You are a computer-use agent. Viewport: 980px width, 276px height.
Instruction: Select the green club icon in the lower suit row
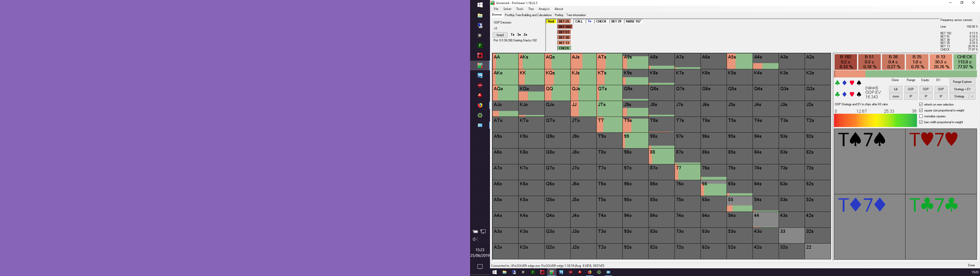click(x=837, y=94)
